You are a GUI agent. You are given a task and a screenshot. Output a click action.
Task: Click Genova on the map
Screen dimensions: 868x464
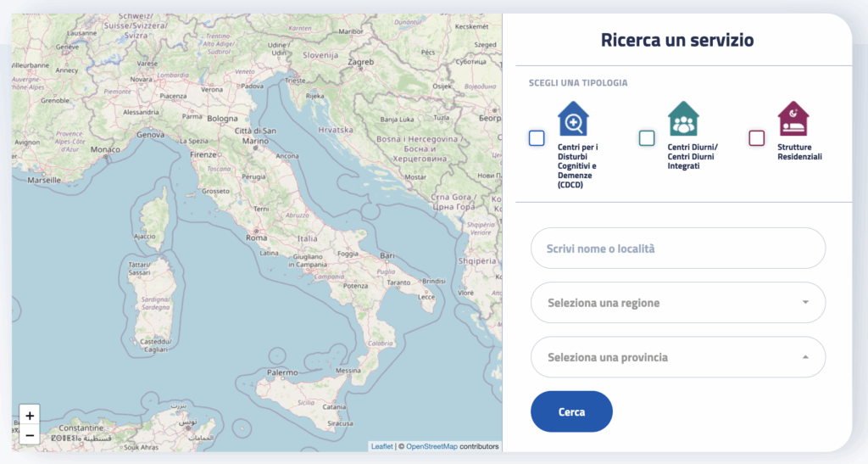150,135
